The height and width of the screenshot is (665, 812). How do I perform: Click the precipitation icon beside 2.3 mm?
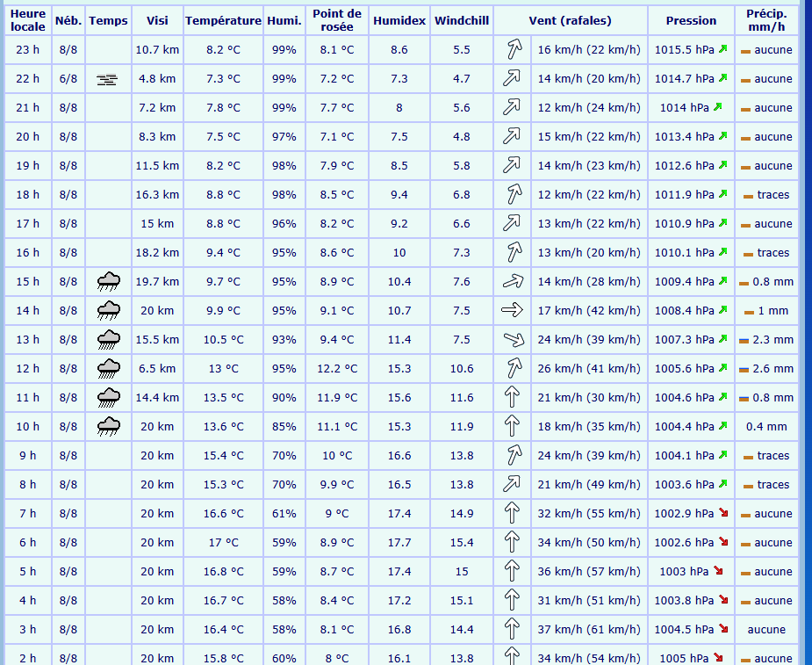point(744,340)
